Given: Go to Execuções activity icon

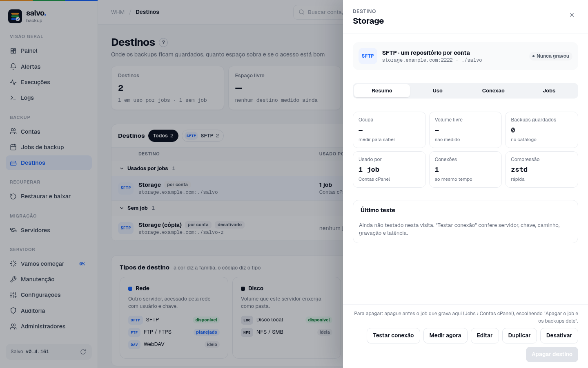Looking at the screenshot, I should tap(13, 82).
